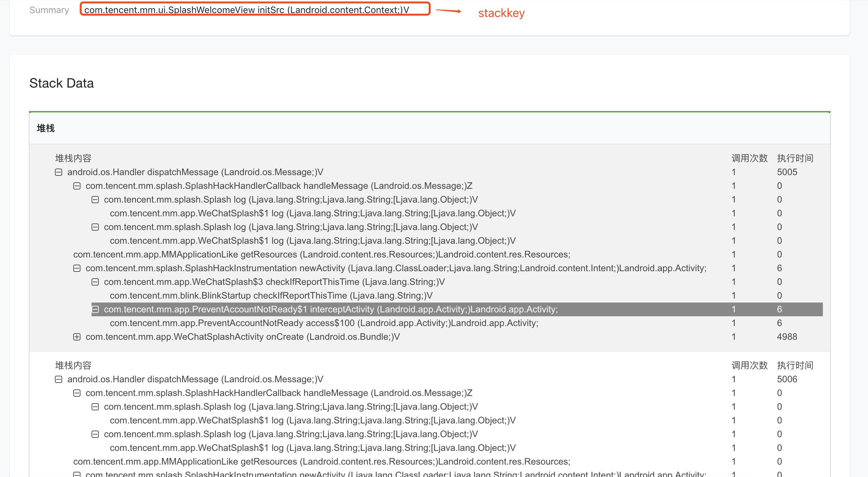Click the 执行时间 column header
Viewport: 868px width, 477px height.
click(x=795, y=157)
